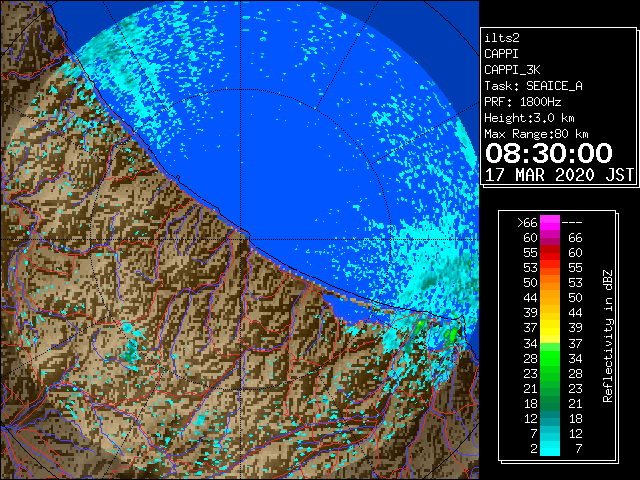Click the green echo cluster near the eastern cape

[451, 336]
